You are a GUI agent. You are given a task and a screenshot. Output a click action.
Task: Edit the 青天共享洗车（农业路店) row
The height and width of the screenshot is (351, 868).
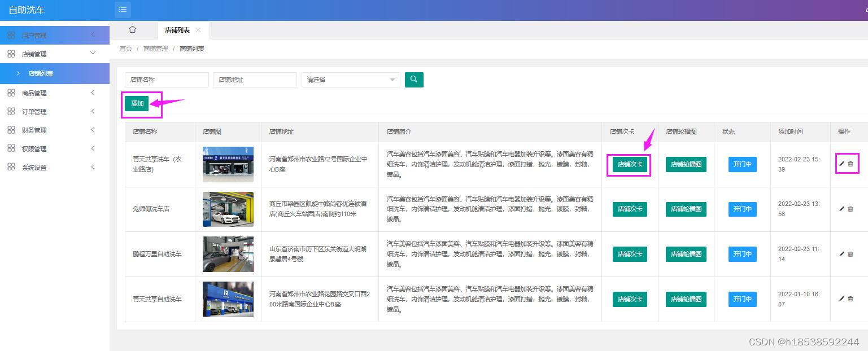[842, 164]
